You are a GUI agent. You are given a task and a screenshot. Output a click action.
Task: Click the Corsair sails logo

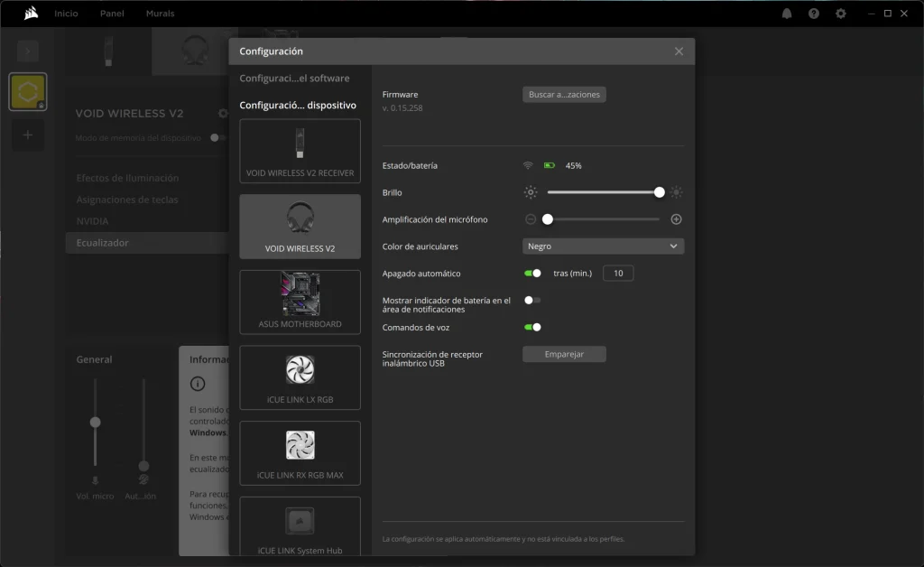pos(31,13)
